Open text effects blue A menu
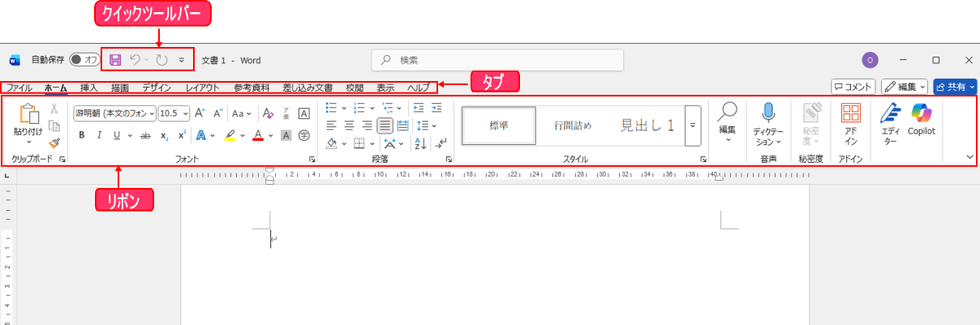 tap(201, 135)
